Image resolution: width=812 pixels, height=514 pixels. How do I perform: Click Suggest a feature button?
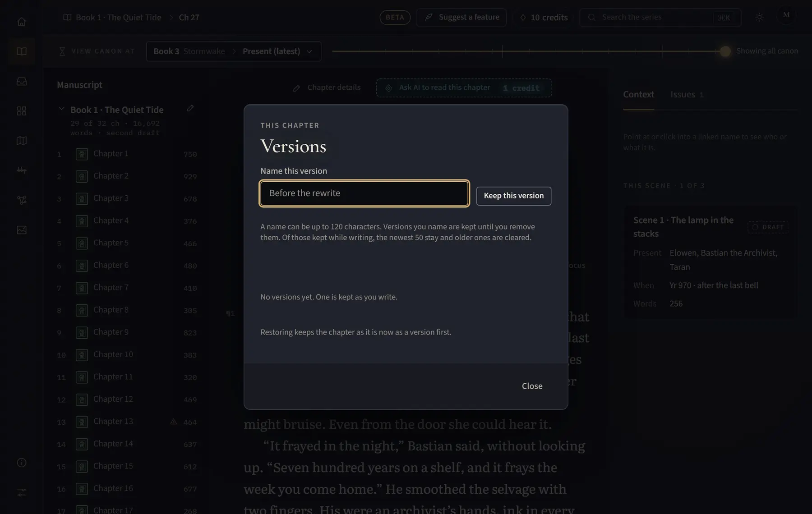pos(461,18)
